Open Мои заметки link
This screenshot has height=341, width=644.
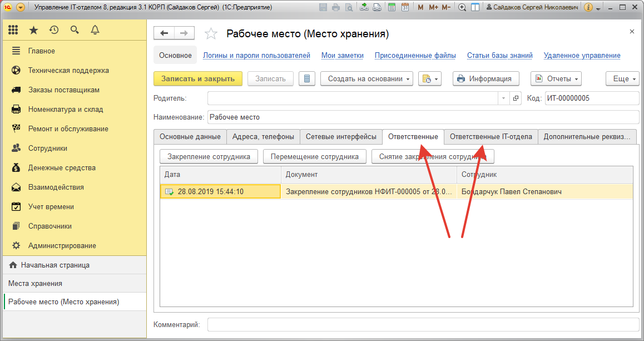click(x=343, y=56)
